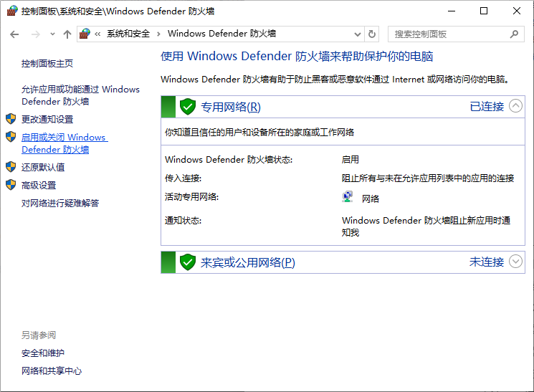Open 更改通知设置 link
Image resolution: width=534 pixels, height=392 pixels.
click(x=47, y=120)
